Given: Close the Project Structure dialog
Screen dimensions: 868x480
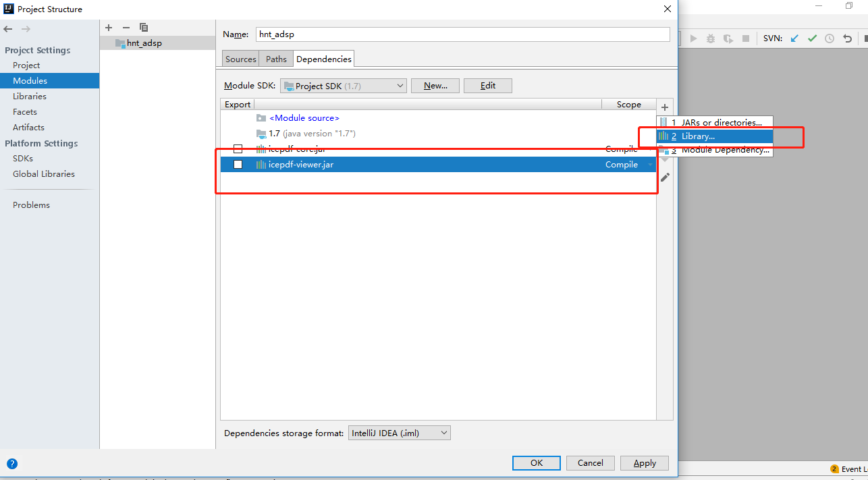Looking at the screenshot, I should click(668, 9).
